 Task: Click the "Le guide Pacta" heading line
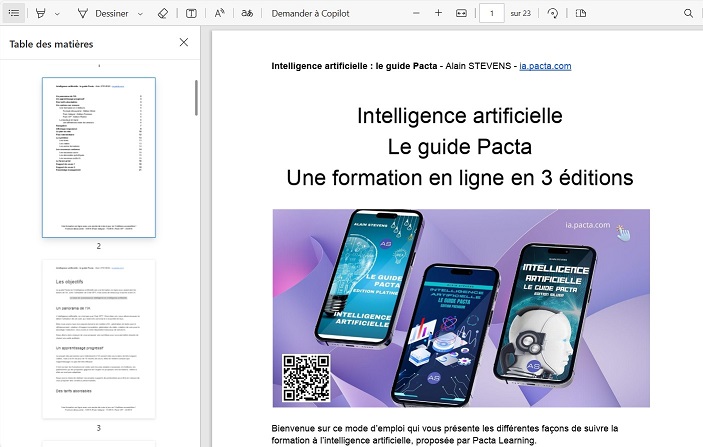(460, 147)
